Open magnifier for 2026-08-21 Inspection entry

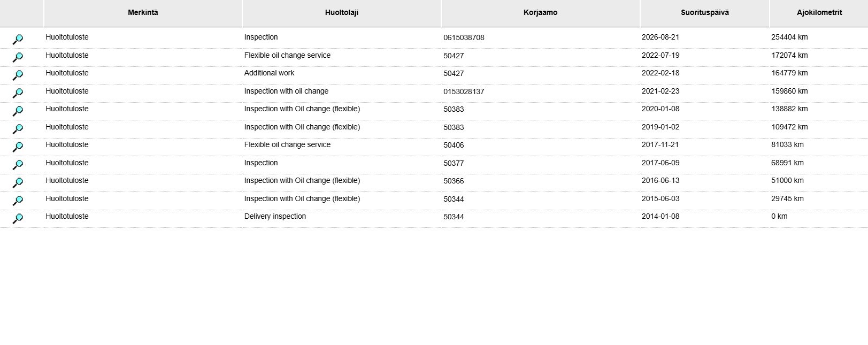pos(18,40)
